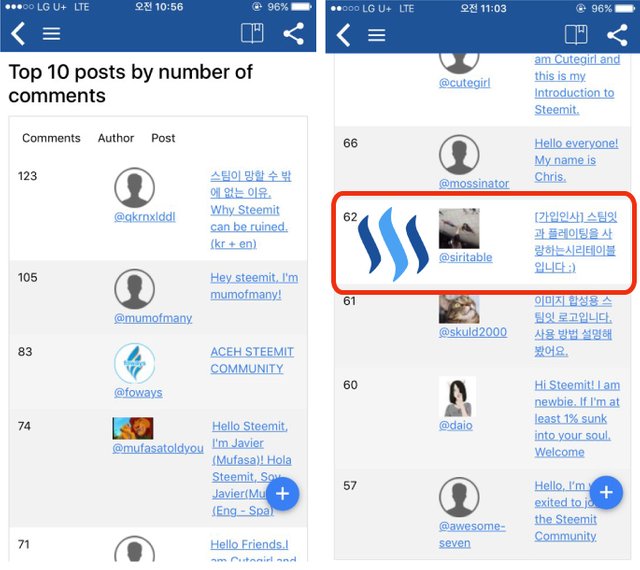Open the 'exited to join the Steemit Community' post

click(x=565, y=511)
